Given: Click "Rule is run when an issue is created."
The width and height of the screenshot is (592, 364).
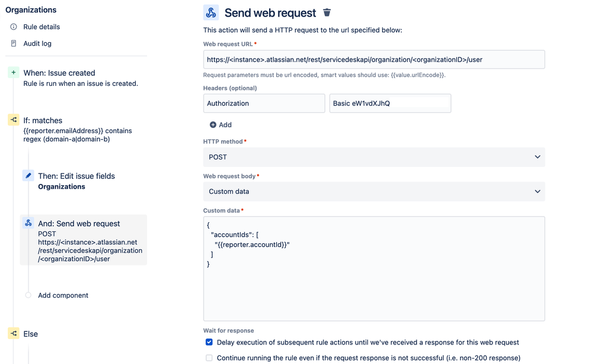Looking at the screenshot, I should [81, 83].
